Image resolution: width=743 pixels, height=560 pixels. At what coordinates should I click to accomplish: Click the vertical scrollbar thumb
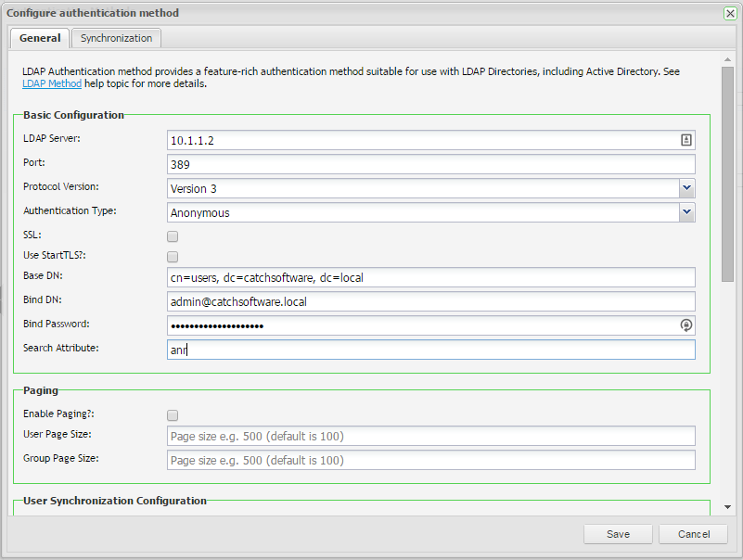click(x=727, y=167)
